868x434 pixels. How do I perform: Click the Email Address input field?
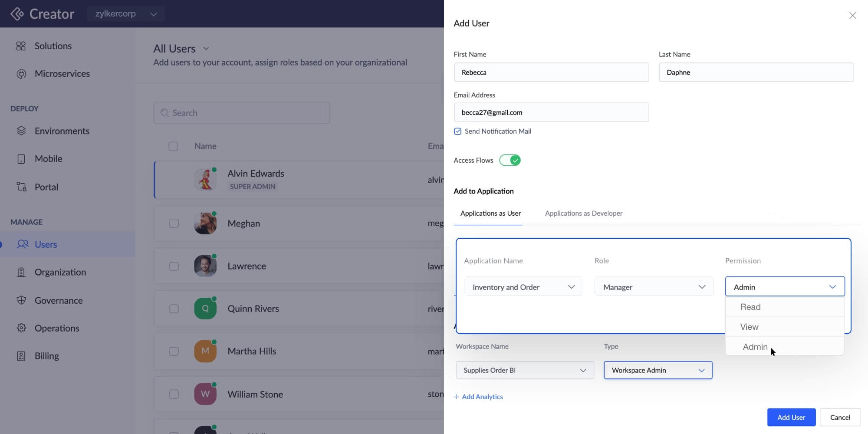coord(551,112)
